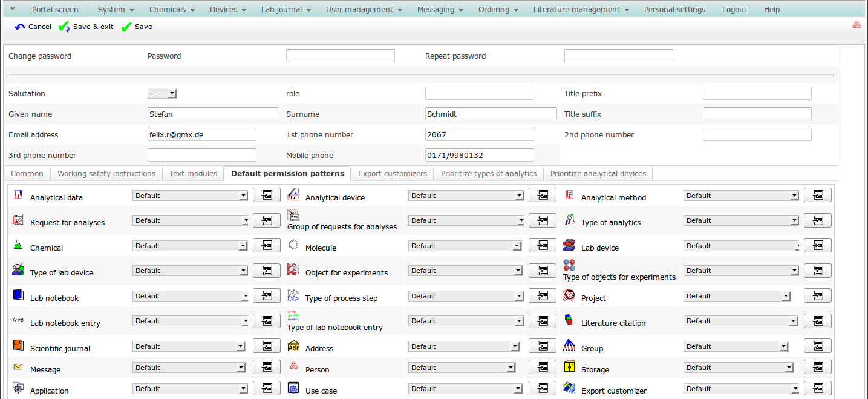Image resolution: width=868 pixels, height=399 pixels.
Task: Click the Cancel button
Action: [33, 27]
